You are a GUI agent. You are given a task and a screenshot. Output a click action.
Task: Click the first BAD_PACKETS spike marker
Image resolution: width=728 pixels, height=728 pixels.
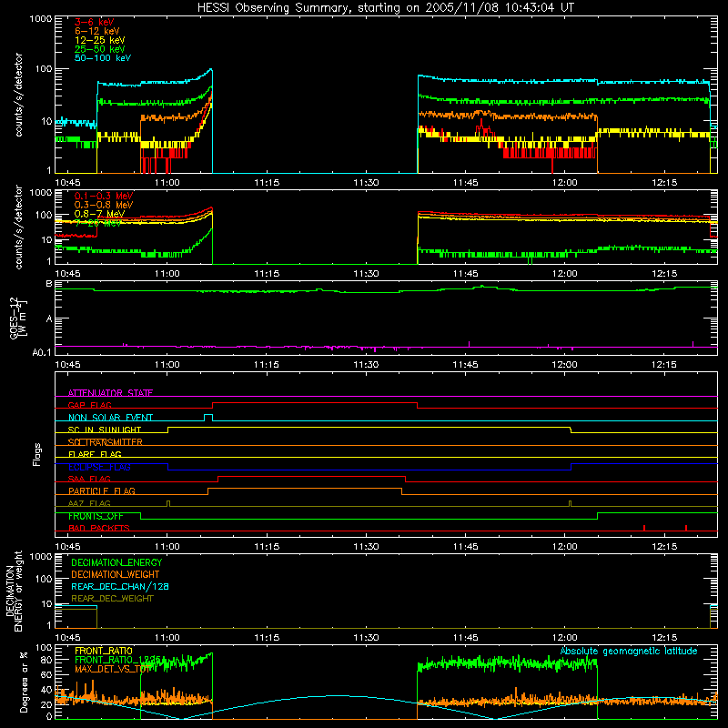(644, 528)
